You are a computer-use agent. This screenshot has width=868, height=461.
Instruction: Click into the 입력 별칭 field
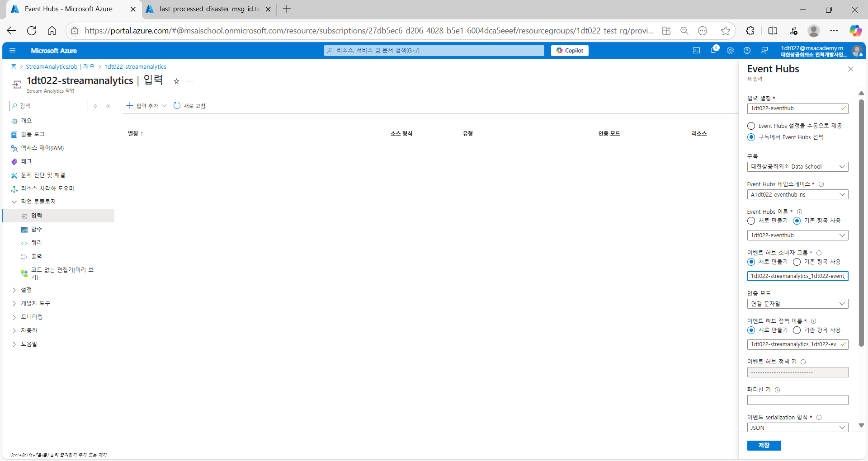797,108
